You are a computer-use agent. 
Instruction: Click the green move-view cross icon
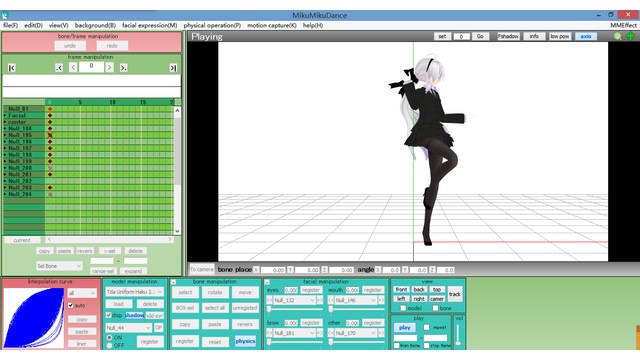click(x=631, y=36)
